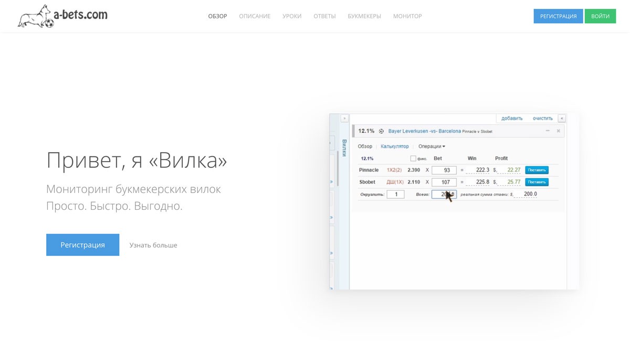The width and height of the screenshot is (630, 364).
Task: Click the «Поставить» button for Pinnacle
Action: point(537,170)
